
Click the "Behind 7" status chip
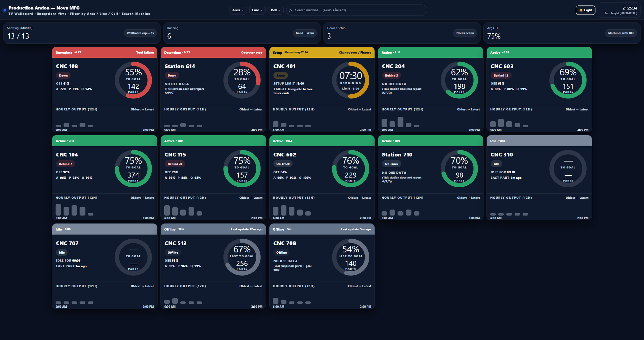point(66,164)
